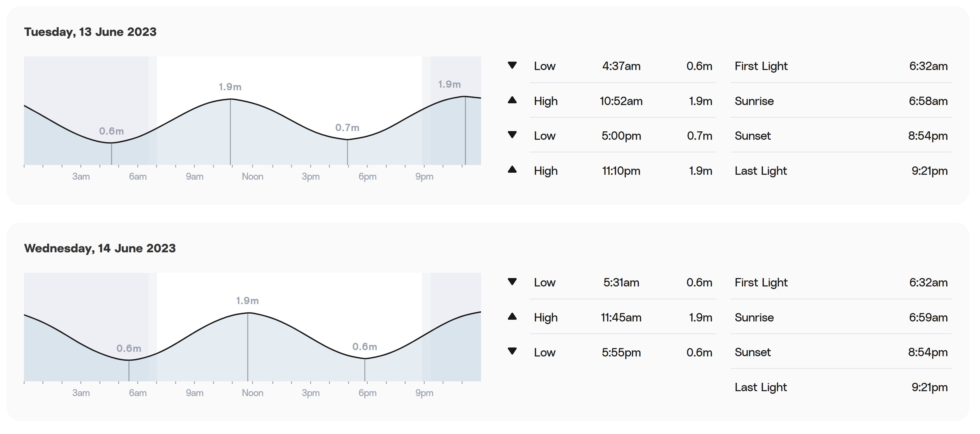980x434 pixels.
Task: Click the 10:52am high tide time on Tuesday
Action: point(621,101)
